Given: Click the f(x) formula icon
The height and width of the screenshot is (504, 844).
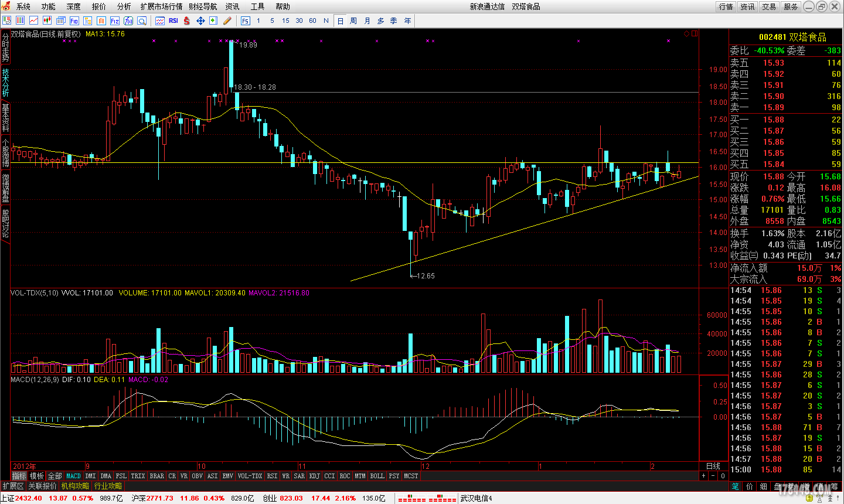Looking at the screenshot, I should [128, 21].
